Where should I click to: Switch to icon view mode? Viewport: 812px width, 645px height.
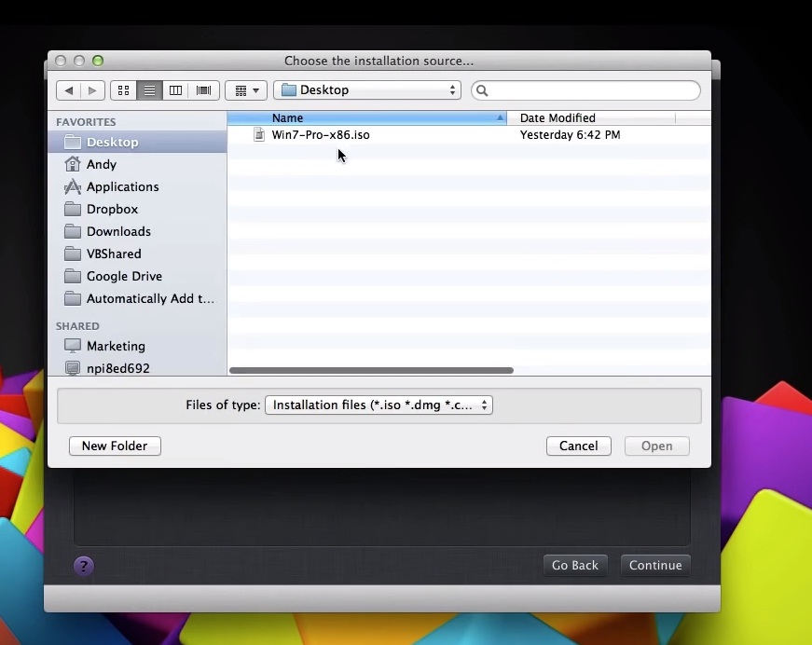[123, 90]
